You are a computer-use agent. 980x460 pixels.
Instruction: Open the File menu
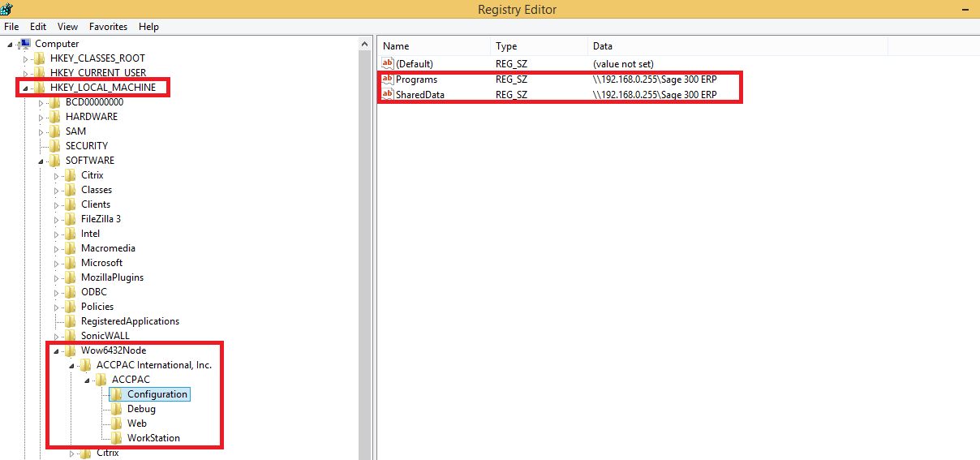point(11,27)
